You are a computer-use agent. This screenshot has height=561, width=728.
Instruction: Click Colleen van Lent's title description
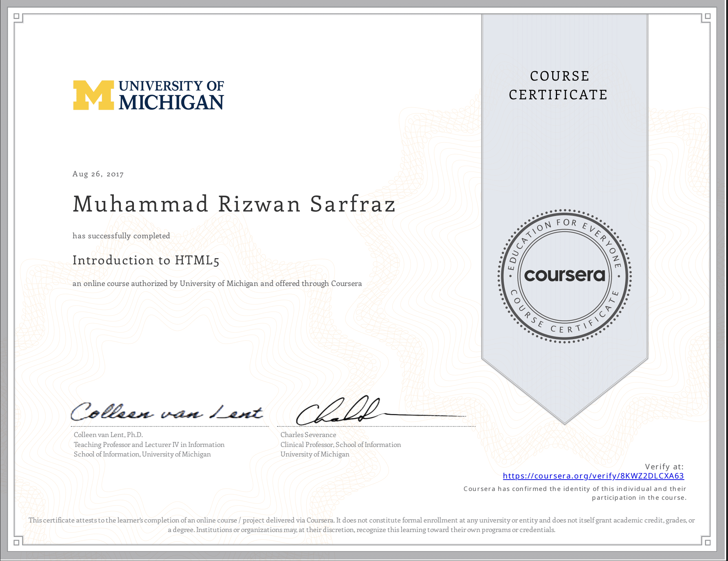click(149, 445)
